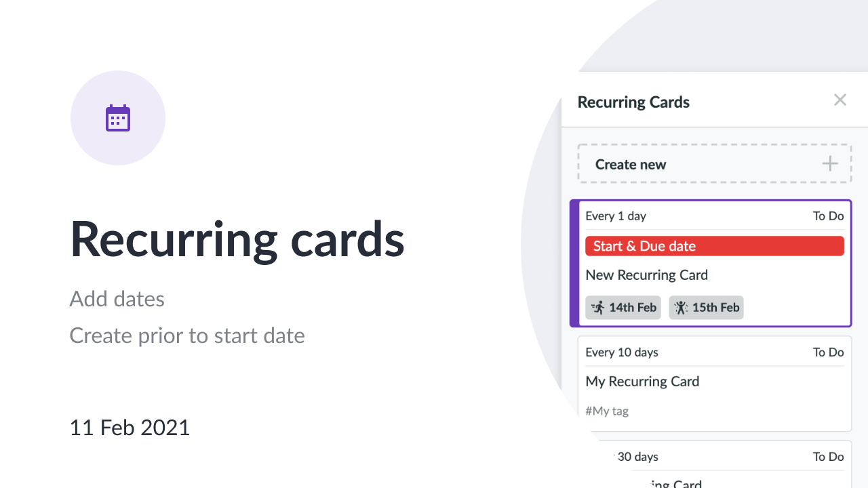The width and height of the screenshot is (868, 488).
Task: Click Every 1 day interval text
Action: tap(616, 216)
